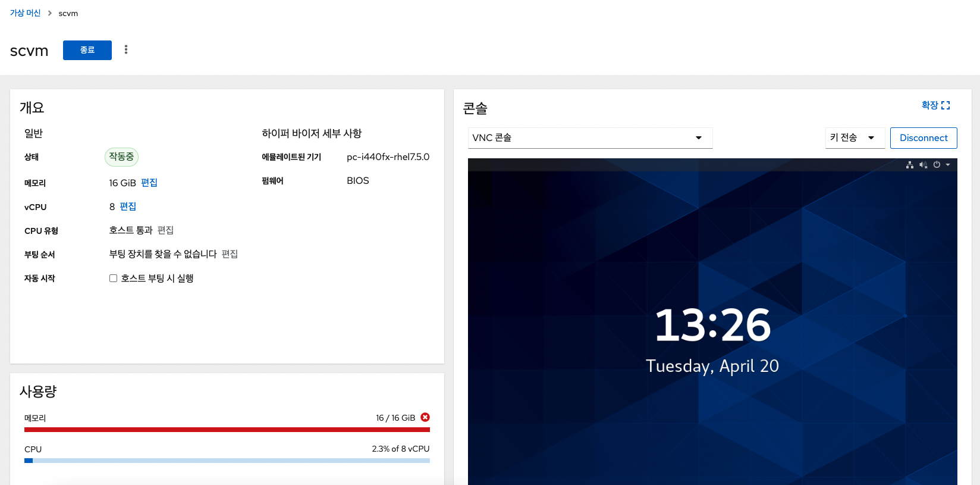
Task: Click the scvm breadcrumb text
Action: pos(68,13)
